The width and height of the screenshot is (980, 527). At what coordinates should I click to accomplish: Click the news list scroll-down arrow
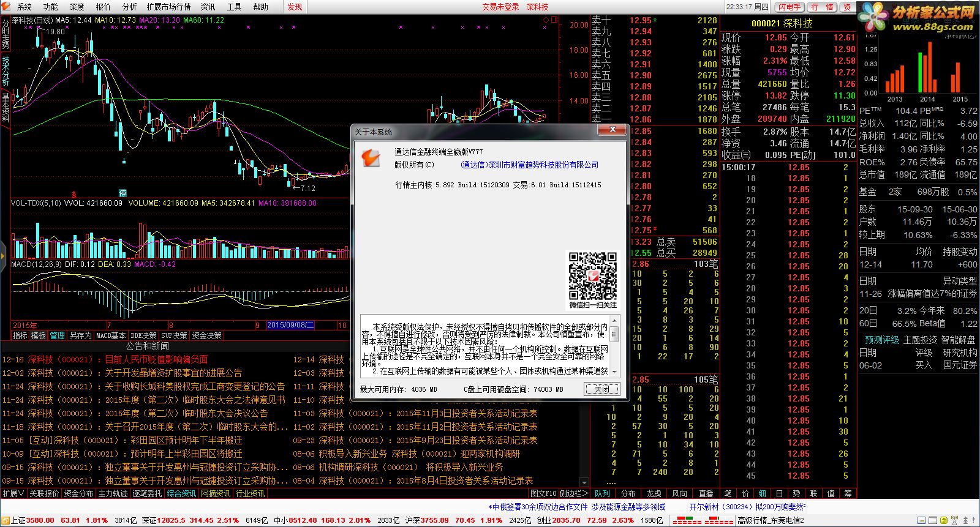584,482
